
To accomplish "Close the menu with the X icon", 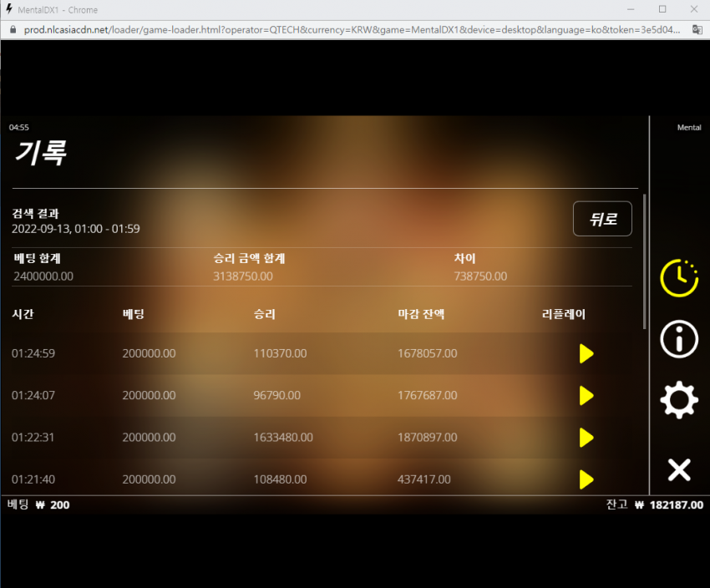I will click(x=679, y=470).
